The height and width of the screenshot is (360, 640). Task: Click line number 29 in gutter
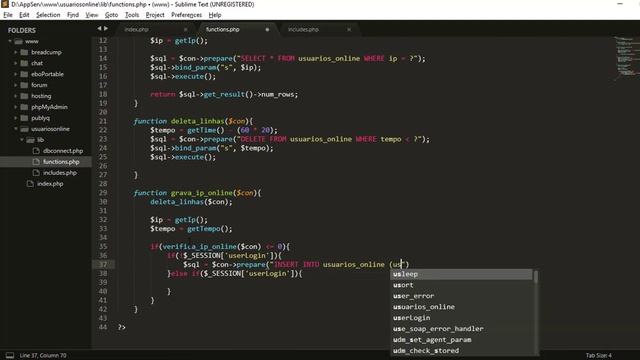coord(103,193)
